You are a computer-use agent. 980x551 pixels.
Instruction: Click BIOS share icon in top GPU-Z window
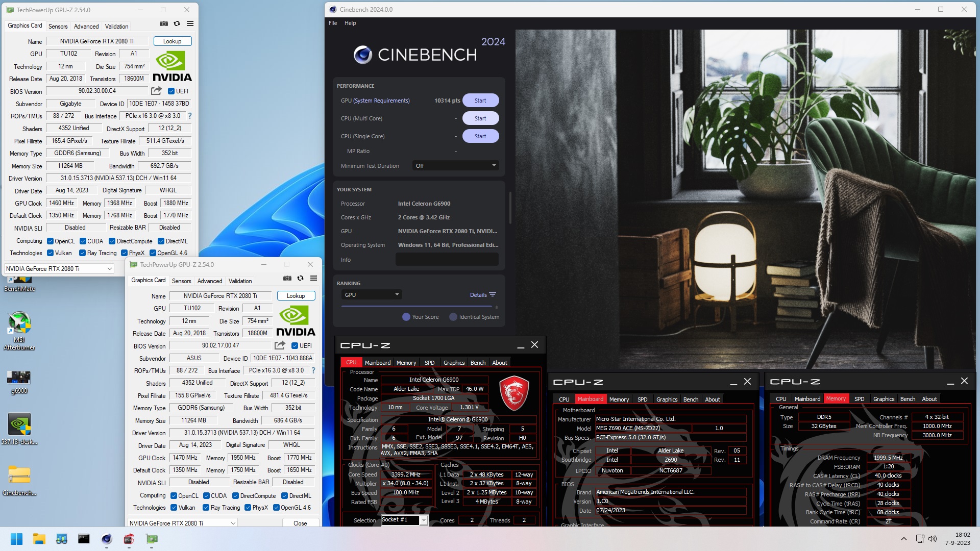pos(156,91)
